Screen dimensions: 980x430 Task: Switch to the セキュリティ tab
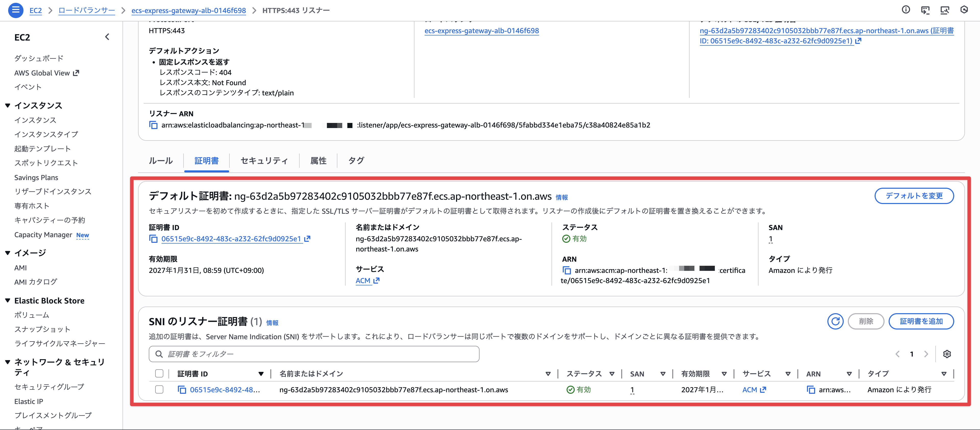pos(264,160)
